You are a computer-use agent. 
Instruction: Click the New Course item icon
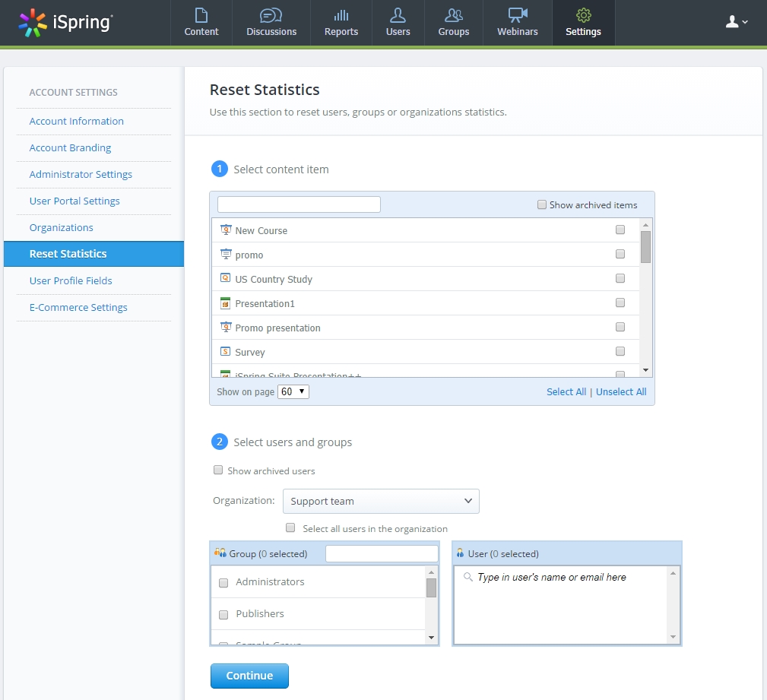(226, 230)
